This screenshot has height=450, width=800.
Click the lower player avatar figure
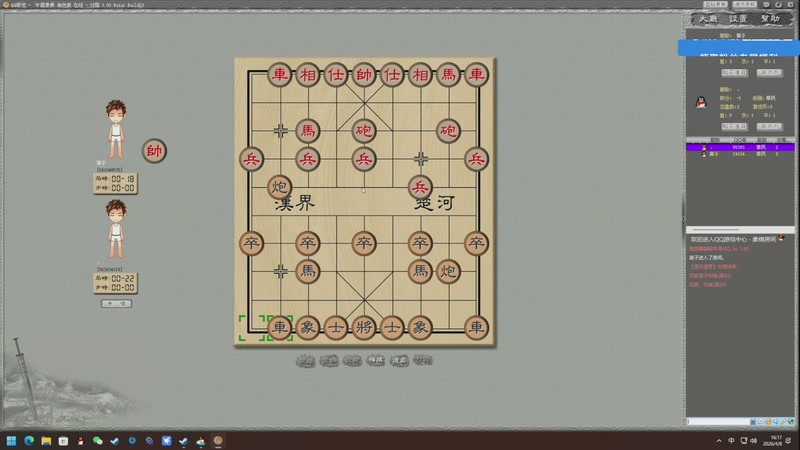click(x=116, y=229)
